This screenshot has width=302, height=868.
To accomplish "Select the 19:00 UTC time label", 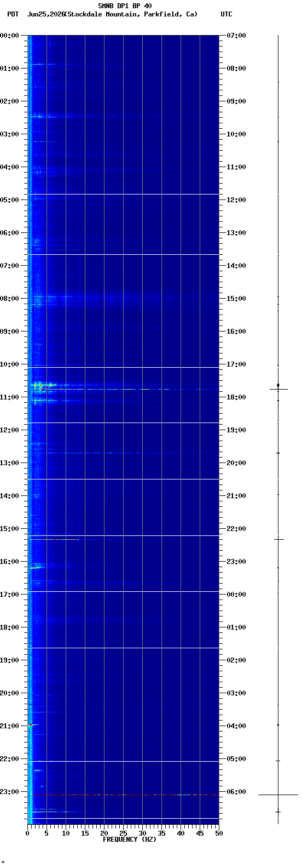I will click(x=236, y=430).
